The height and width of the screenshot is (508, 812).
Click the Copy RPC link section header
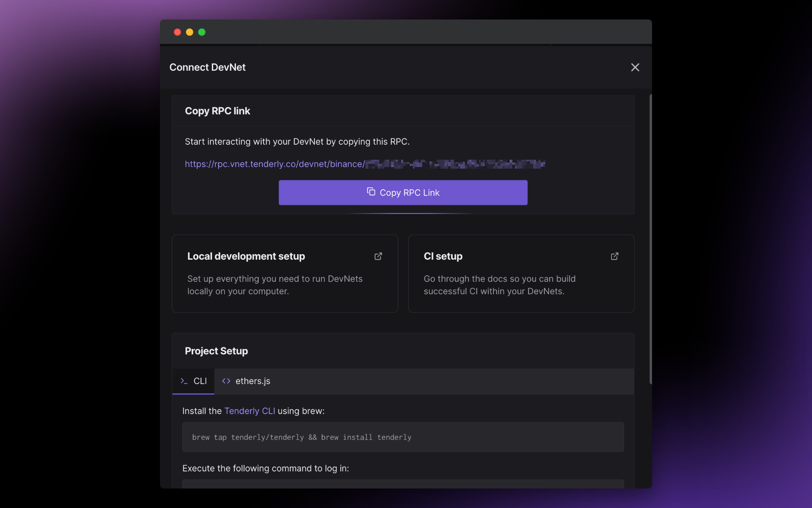tap(218, 111)
